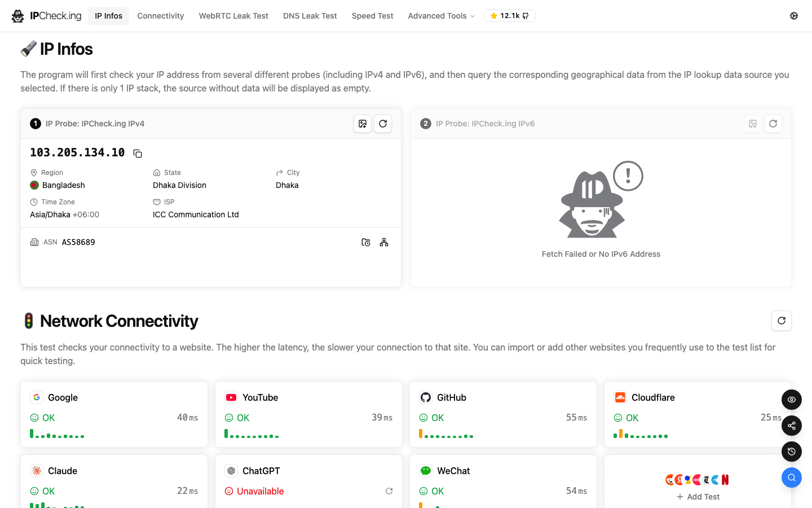
Task: Click the ISP value ICC Communication Ltd
Action: [x=196, y=214]
